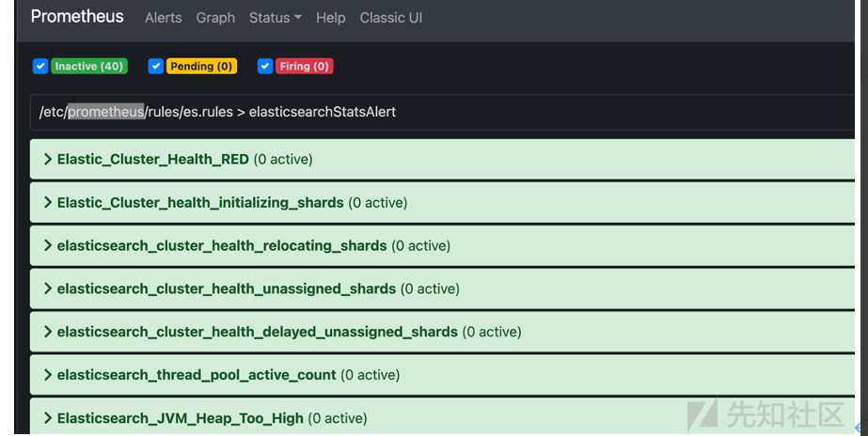Screen dimensions: 868x436
Task: Click chevron icon for elasticsearch_cluster_health_unassigned_shards
Action: 47,289
